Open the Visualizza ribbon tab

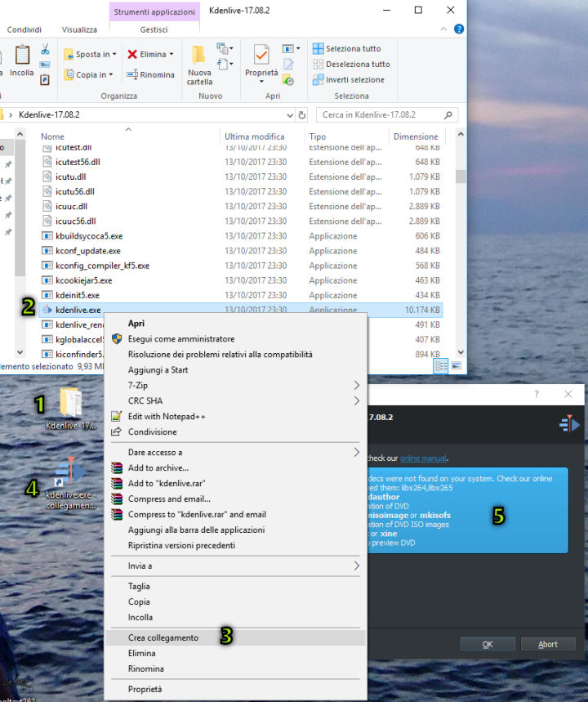click(x=79, y=29)
